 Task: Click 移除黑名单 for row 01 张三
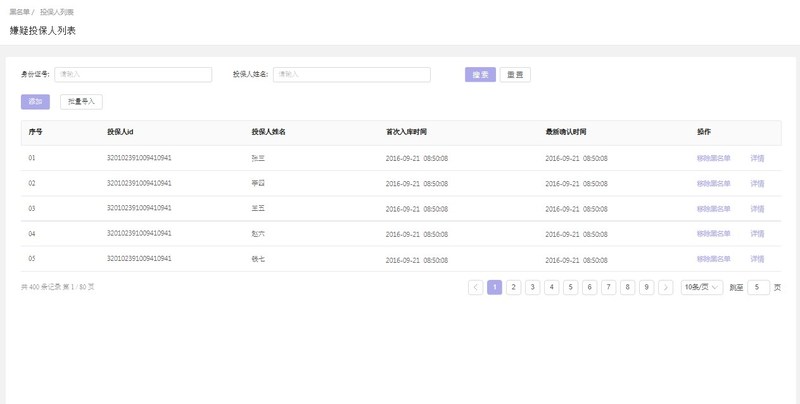[714, 158]
